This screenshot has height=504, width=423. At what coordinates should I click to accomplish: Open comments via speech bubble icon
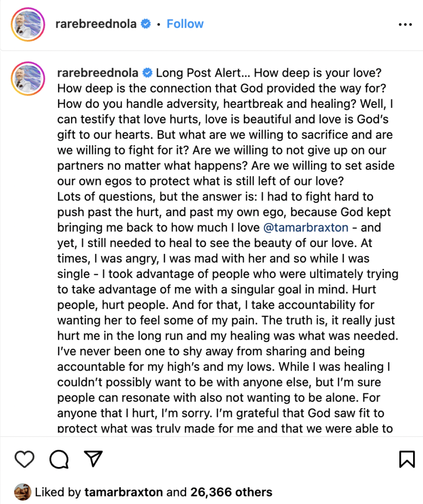point(59,459)
